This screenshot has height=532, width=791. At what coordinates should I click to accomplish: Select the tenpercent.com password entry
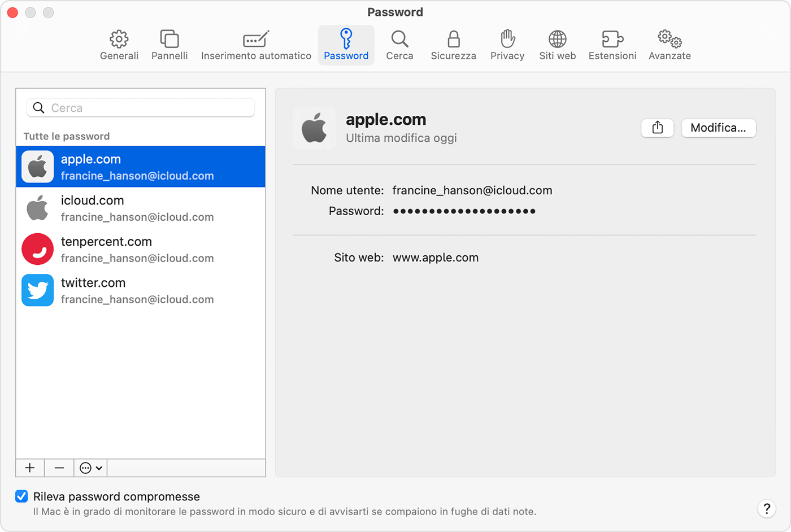pyautogui.click(x=141, y=249)
